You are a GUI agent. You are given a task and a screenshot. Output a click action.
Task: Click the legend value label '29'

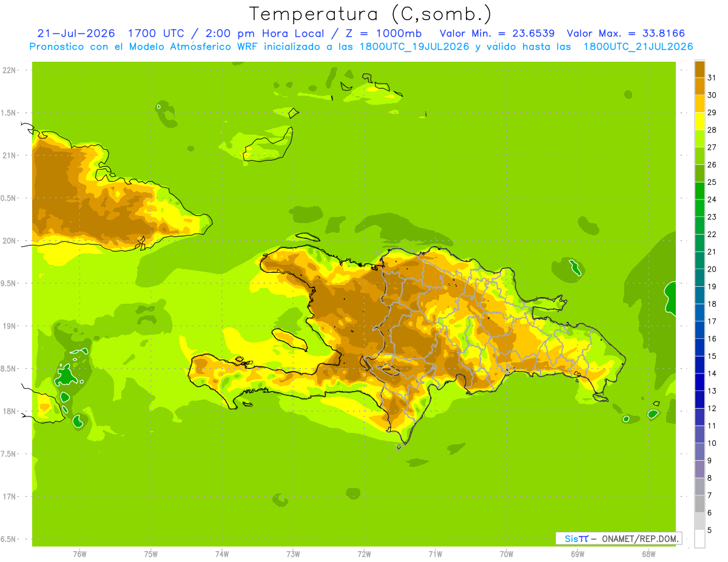712,112
